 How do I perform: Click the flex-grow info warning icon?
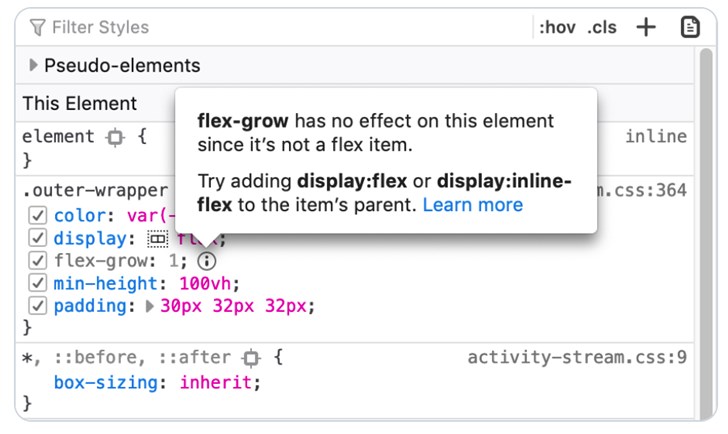coord(206,261)
